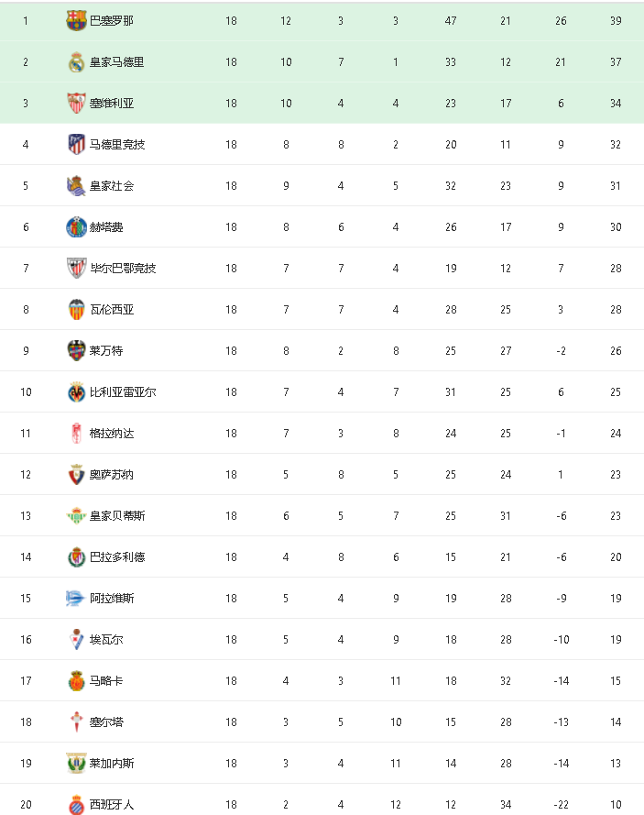This screenshot has width=644, height=815.
Task: Click the Barcelona club crest icon
Action: tap(76, 21)
